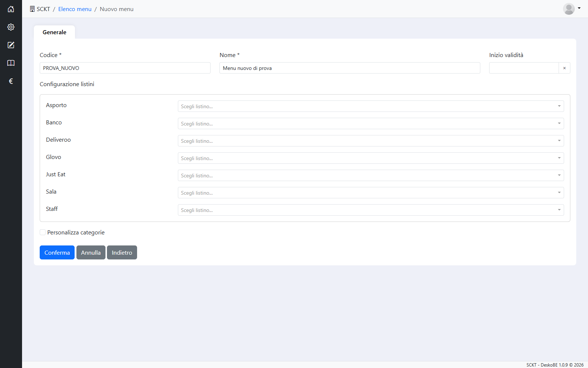The width and height of the screenshot is (588, 368).
Task: Click the Personalizza categorie label
Action: pyautogui.click(x=76, y=232)
